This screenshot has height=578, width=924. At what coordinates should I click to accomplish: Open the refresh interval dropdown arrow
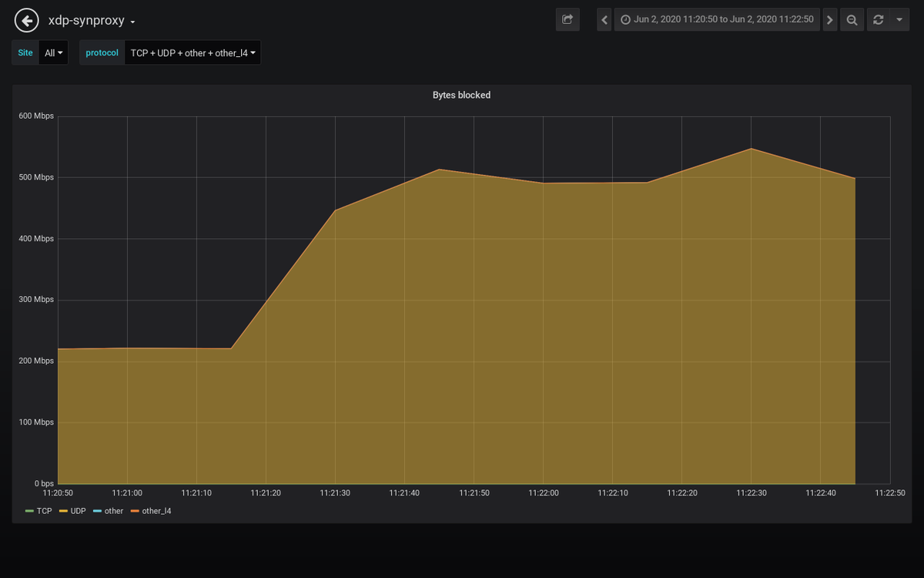tap(899, 19)
